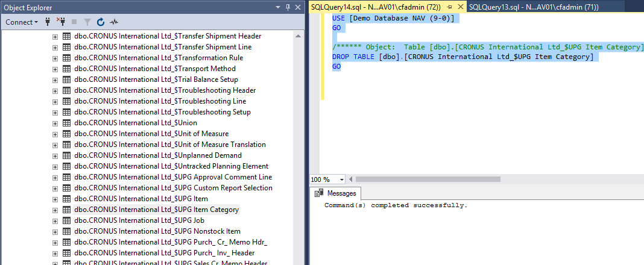Viewport: 644px width, 265px height.
Task: Switch to the SQLQuery14.sql tab
Action: (x=376, y=7)
